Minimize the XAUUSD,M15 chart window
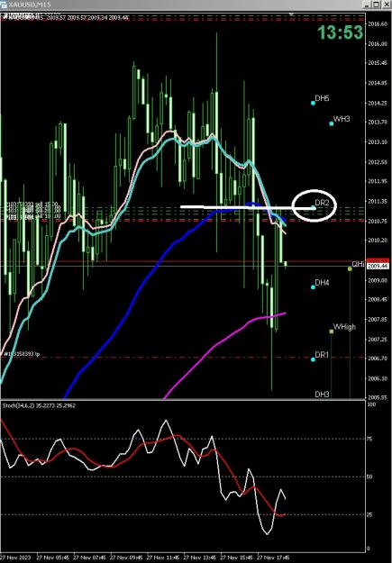Image resolution: width=392 pixels, height=563 pixels. [367, 5]
